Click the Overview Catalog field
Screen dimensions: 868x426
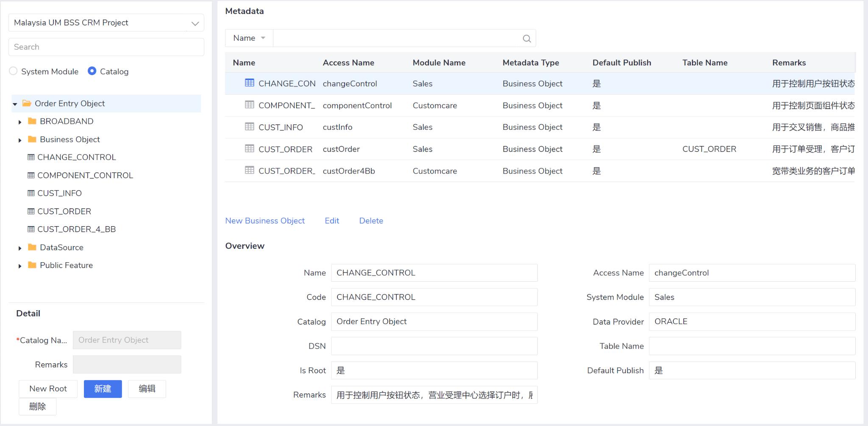tap(434, 322)
